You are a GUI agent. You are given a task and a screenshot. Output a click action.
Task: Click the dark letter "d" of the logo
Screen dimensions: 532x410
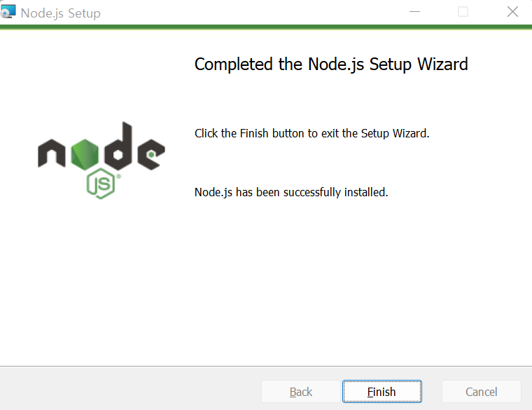pyautogui.click(x=118, y=146)
